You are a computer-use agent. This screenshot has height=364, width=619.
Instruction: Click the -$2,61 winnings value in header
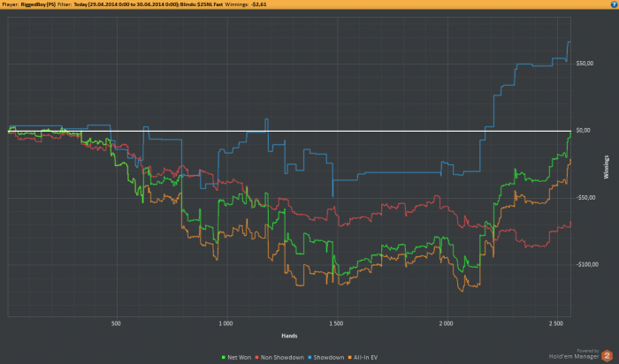pos(258,4)
